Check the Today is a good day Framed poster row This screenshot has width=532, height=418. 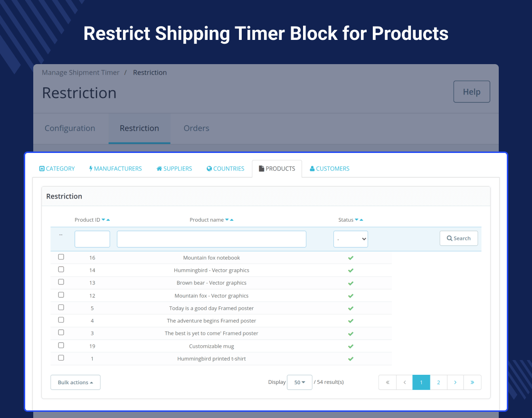pyautogui.click(x=61, y=307)
